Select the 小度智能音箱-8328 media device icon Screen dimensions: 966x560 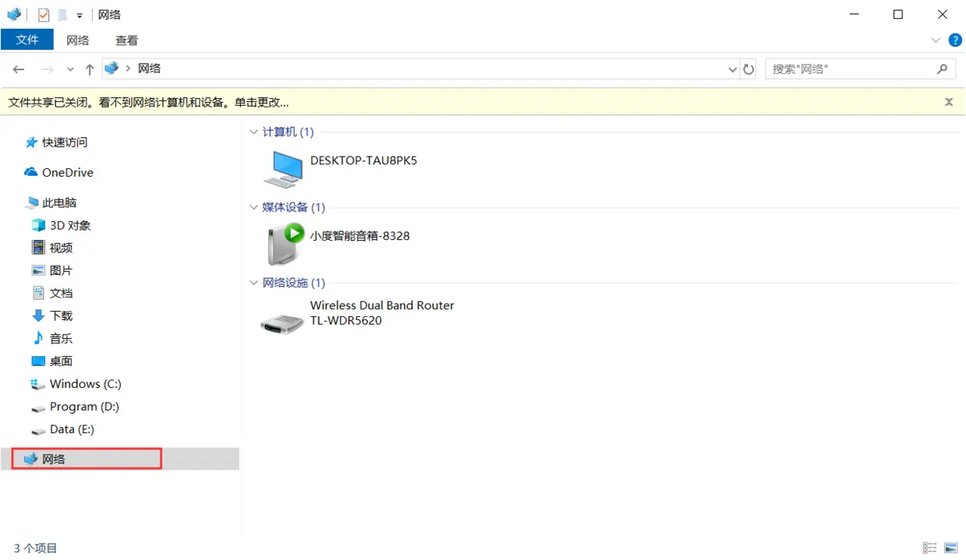284,244
